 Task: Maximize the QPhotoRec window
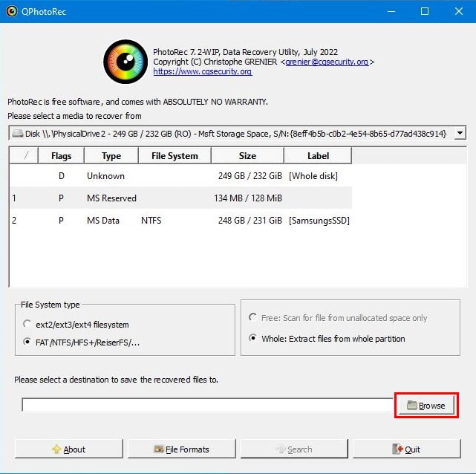click(425, 12)
